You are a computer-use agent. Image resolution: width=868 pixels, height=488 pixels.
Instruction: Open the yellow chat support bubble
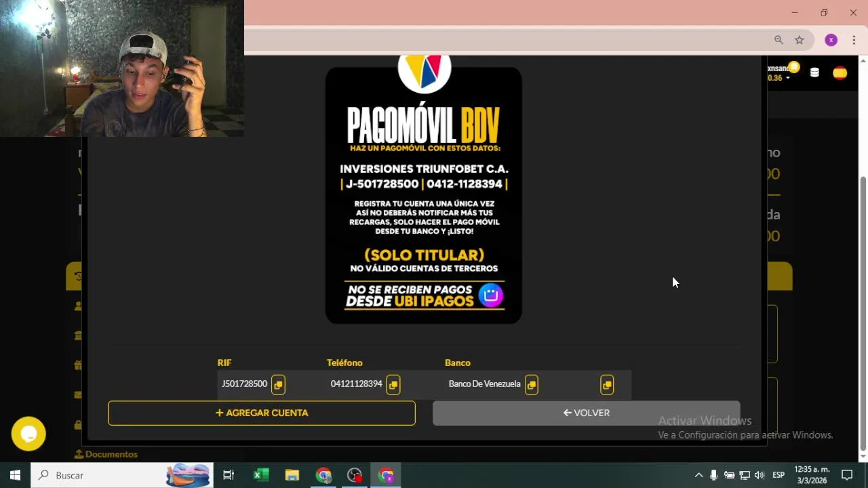(x=28, y=434)
